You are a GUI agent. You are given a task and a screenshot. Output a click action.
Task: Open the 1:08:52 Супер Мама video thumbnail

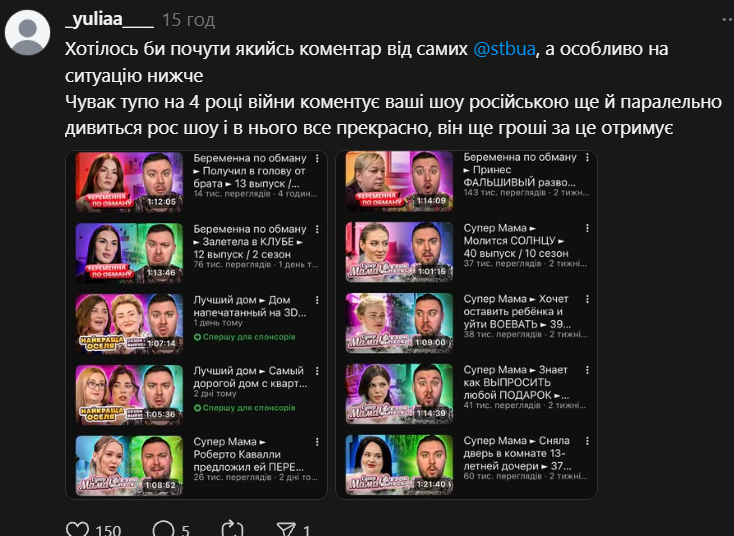coord(129,465)
